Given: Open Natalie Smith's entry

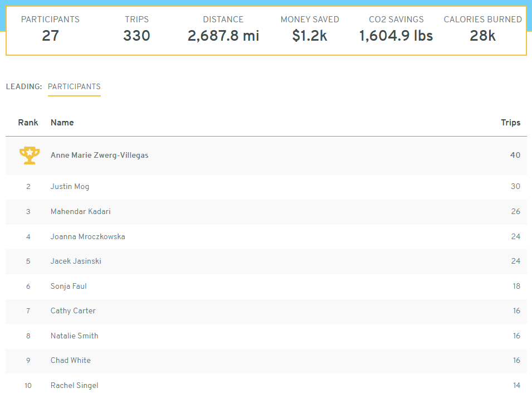Looking at the screenshot, I should (x=74, y=336).
